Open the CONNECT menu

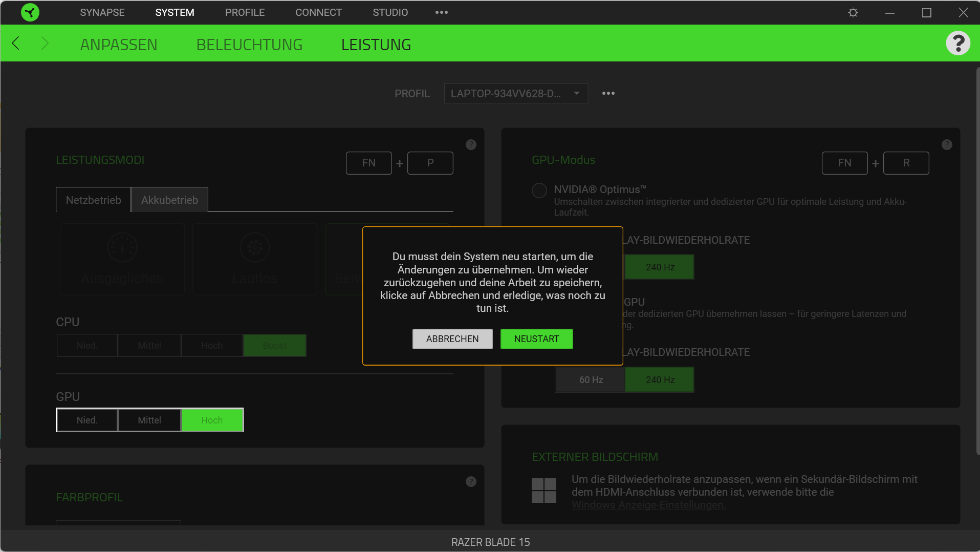[319, 12]
